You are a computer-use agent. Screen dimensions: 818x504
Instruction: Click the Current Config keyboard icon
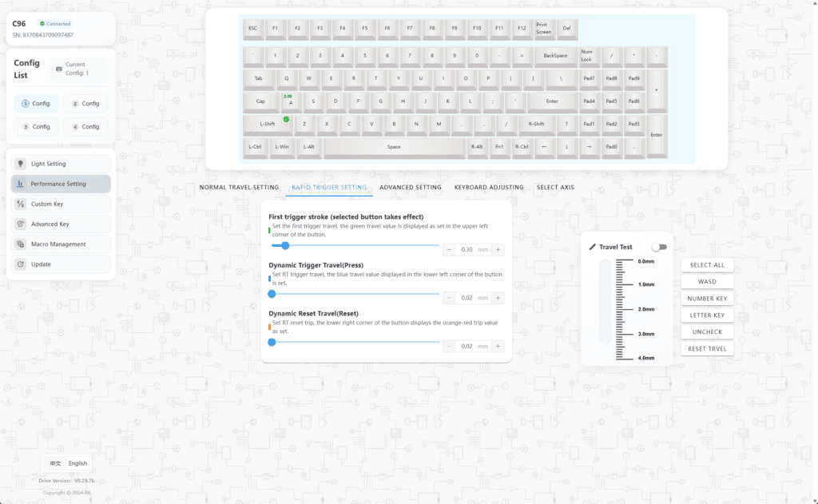[59, 69]
